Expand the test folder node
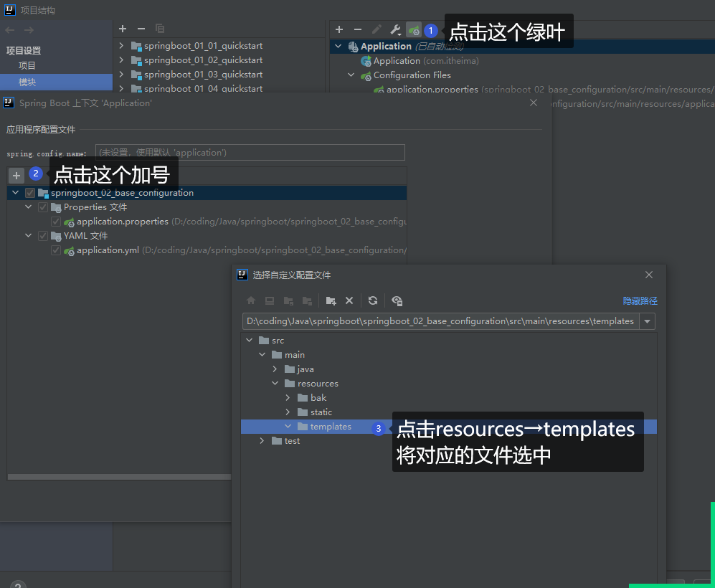 coord(262,440)
